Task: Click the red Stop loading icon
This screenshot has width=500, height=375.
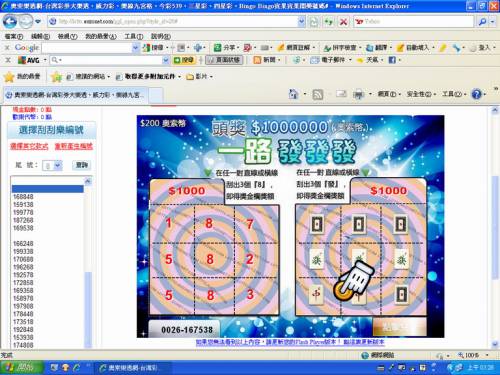Action: (343, 22)
